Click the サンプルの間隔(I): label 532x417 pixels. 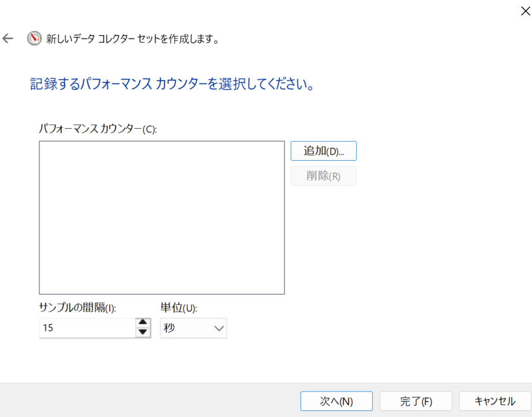(77, 307)
